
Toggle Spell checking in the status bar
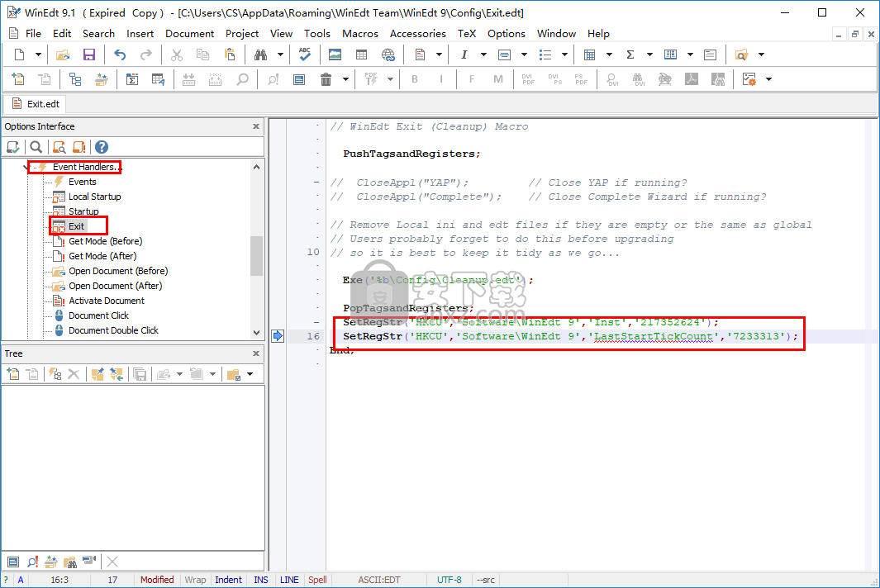(317, 580)
